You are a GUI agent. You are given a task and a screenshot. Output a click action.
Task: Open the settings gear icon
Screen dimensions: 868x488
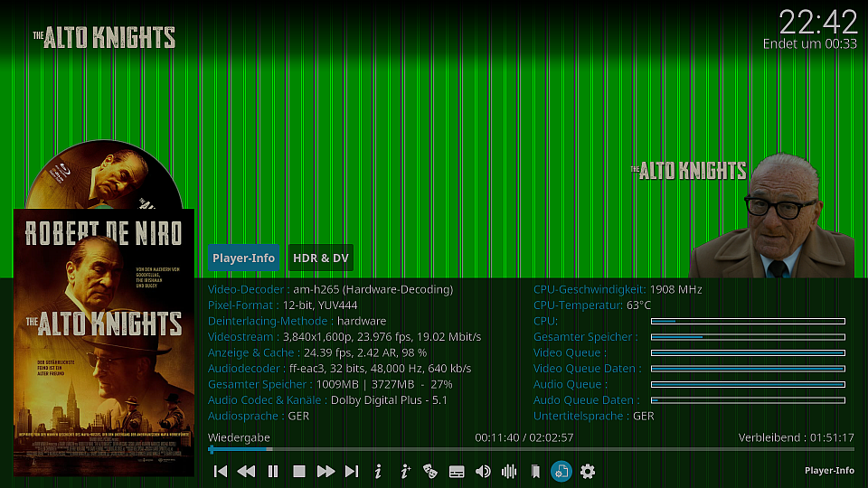(x=588, y=472)
